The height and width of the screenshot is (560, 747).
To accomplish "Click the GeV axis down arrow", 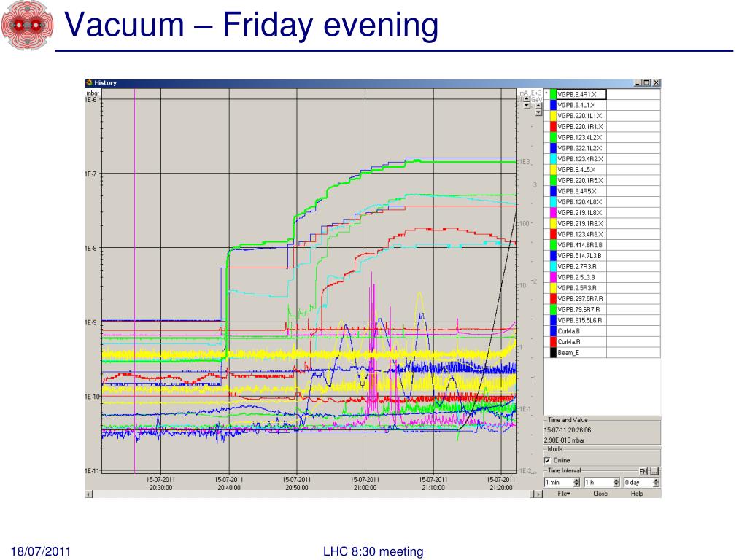I will tap(538, 112).
